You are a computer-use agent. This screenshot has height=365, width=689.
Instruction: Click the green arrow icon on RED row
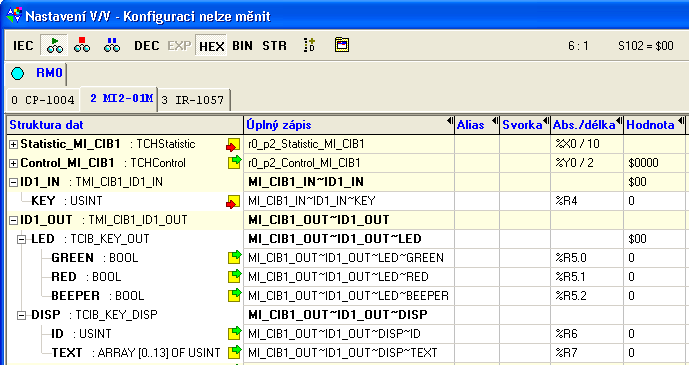click(234, 276)
